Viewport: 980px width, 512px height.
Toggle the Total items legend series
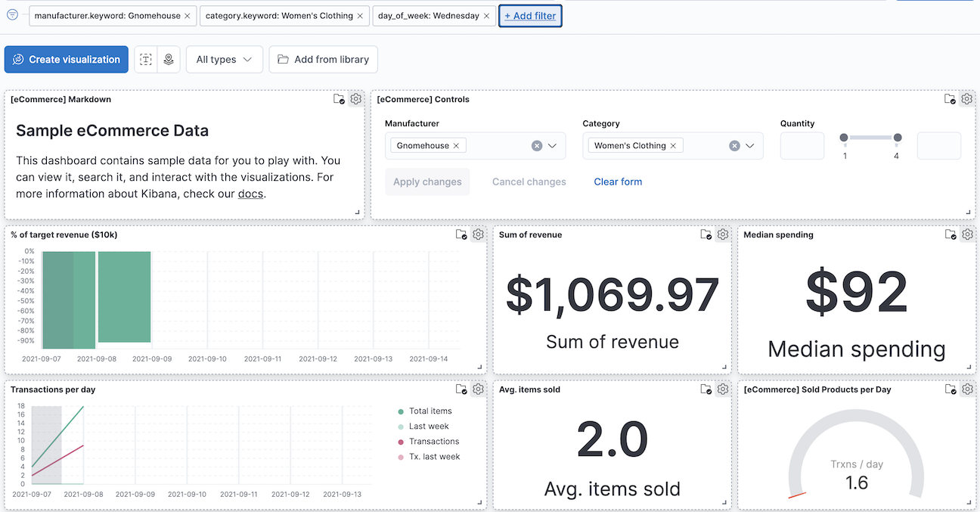point(431,411)
